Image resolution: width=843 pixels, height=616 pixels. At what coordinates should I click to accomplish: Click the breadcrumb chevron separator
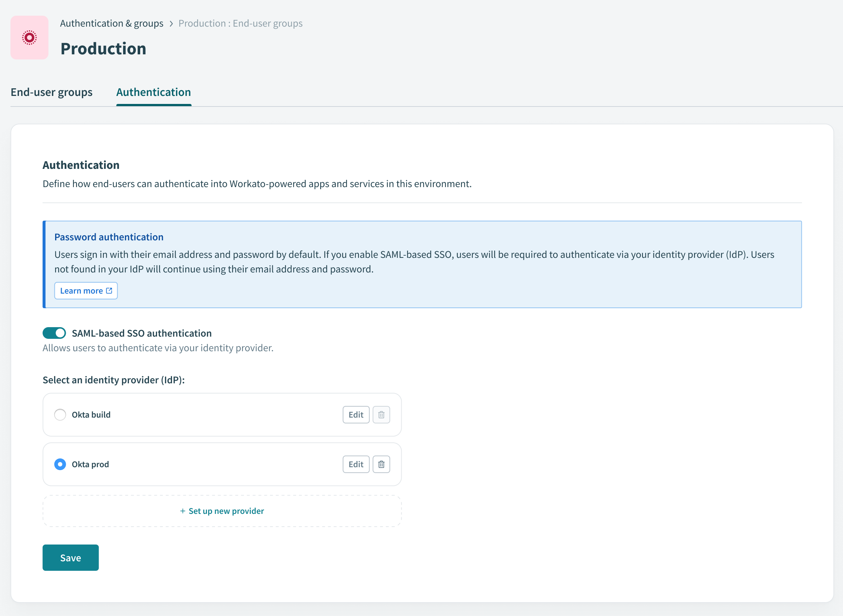point(171,23)
